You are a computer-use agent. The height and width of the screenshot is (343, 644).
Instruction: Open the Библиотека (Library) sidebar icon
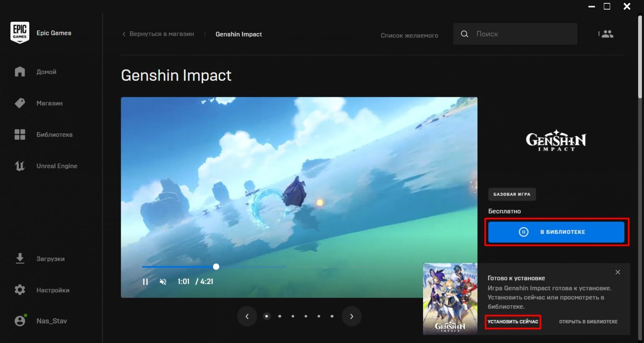point(19,134)
